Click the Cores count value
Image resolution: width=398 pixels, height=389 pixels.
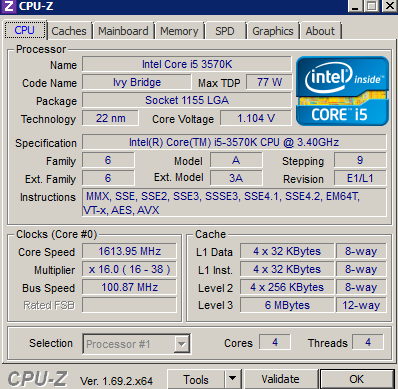click(x=275, y=342)
